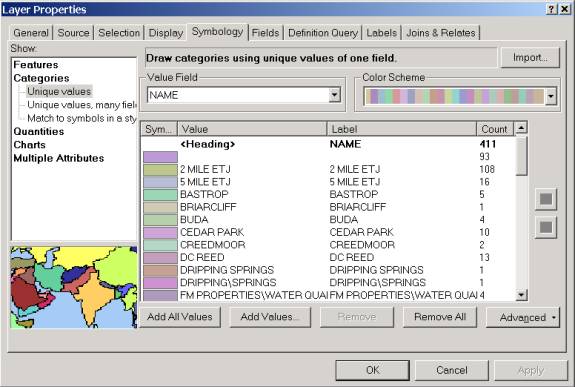Click the move value up arrow button
The image size is (575, 387).
click(x=546, y=199)
